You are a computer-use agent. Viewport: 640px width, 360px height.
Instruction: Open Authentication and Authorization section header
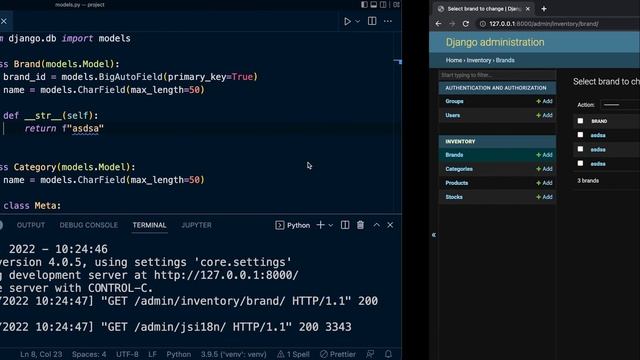[x=496, y=88]
